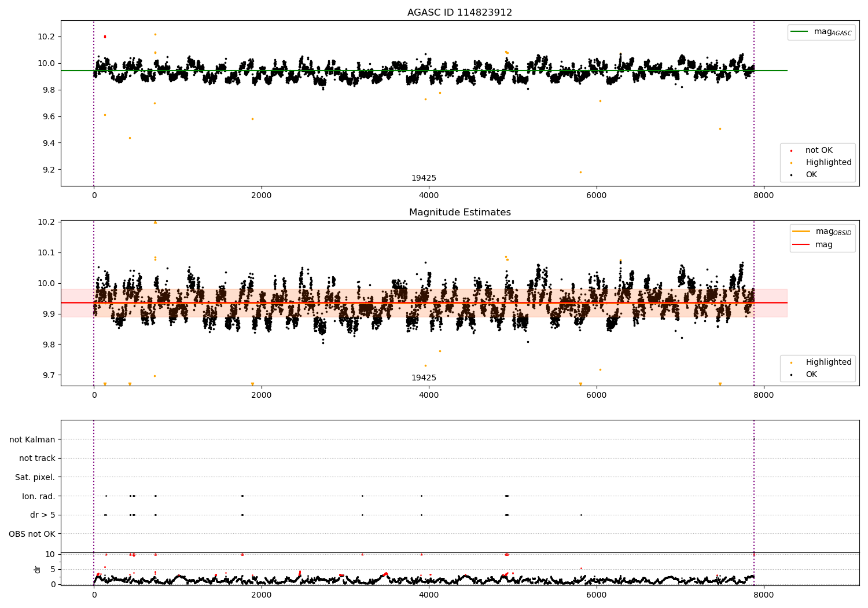Click the 'Magnitude Estimates' plot title
Screen dimensions: 868x608
(x=459, y=213)
